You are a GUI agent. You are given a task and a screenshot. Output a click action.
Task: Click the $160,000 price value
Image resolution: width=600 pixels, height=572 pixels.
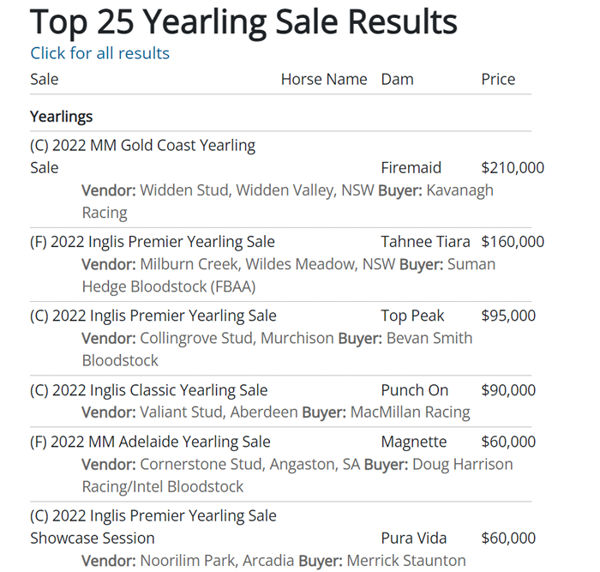[x=512, y=242]
